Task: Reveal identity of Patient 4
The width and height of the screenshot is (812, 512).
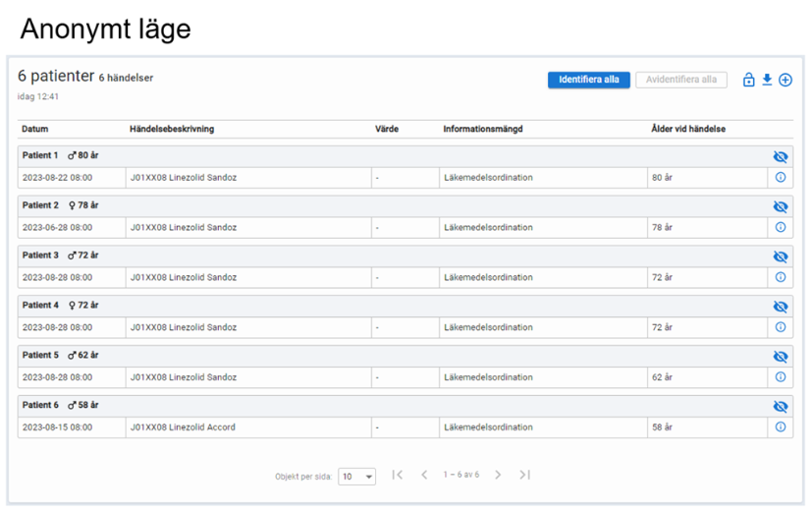Action: 780,307
